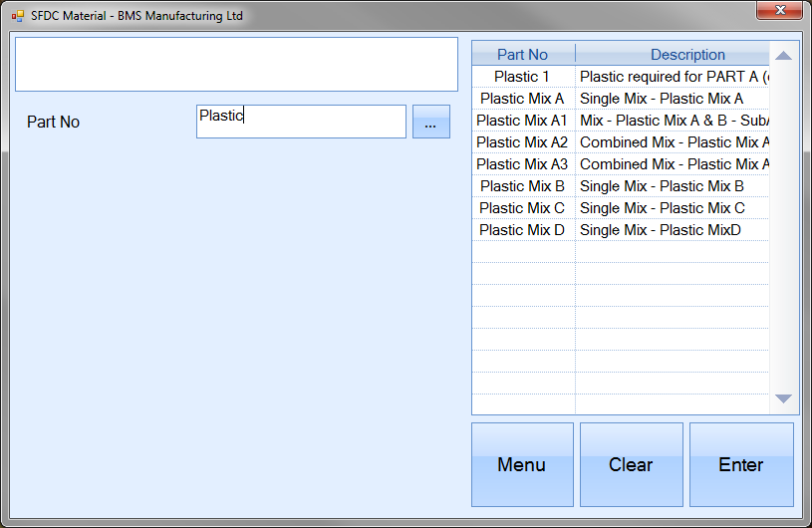812x528 pixels.
Task: Click the Part No input field
Action: click(x=301, y=122)
